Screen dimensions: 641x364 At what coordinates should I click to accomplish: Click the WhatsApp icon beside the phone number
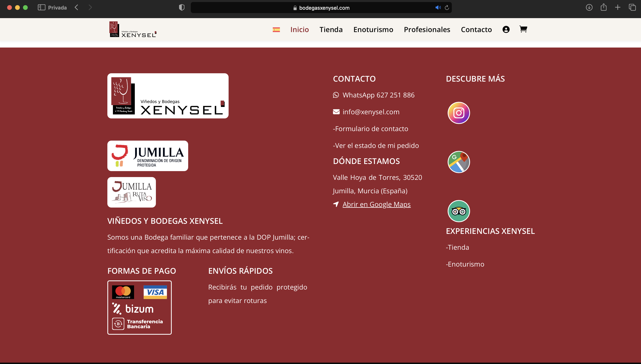(336, 95)
